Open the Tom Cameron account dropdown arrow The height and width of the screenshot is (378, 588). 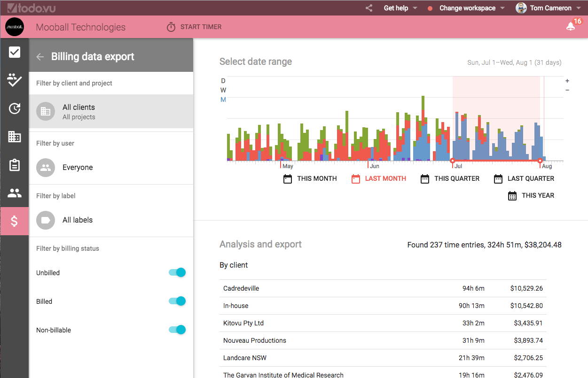click(x=579, y=8)
